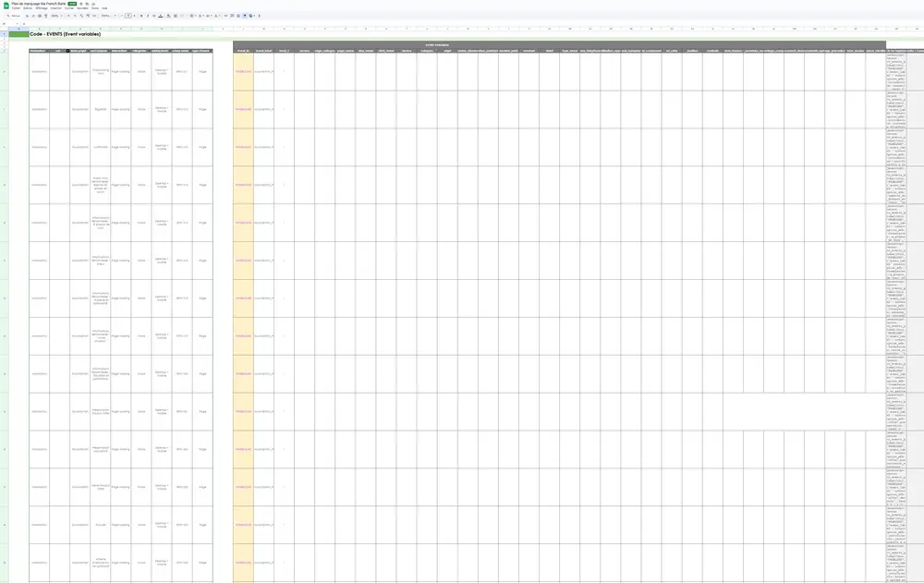Screen dimensions: 924x583
Task: Open the Aide menu
Action: [x=105, y=8]
